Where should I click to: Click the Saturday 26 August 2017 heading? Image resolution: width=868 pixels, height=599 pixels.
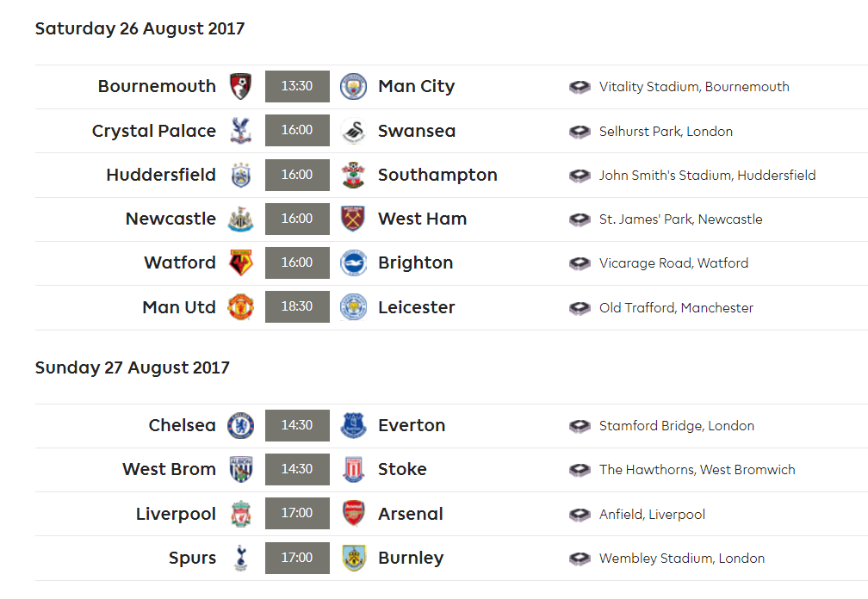pyautogui.click(x=139, y=28)
